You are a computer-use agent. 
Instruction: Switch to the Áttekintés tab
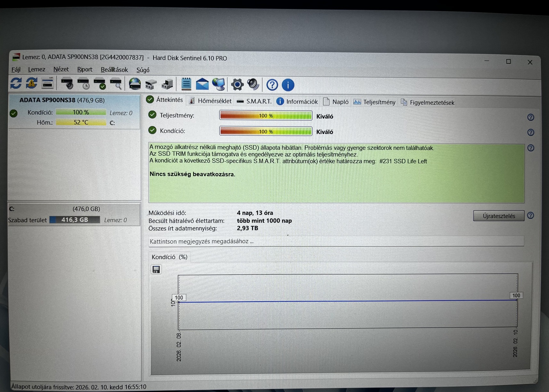[x=165, y=100]
